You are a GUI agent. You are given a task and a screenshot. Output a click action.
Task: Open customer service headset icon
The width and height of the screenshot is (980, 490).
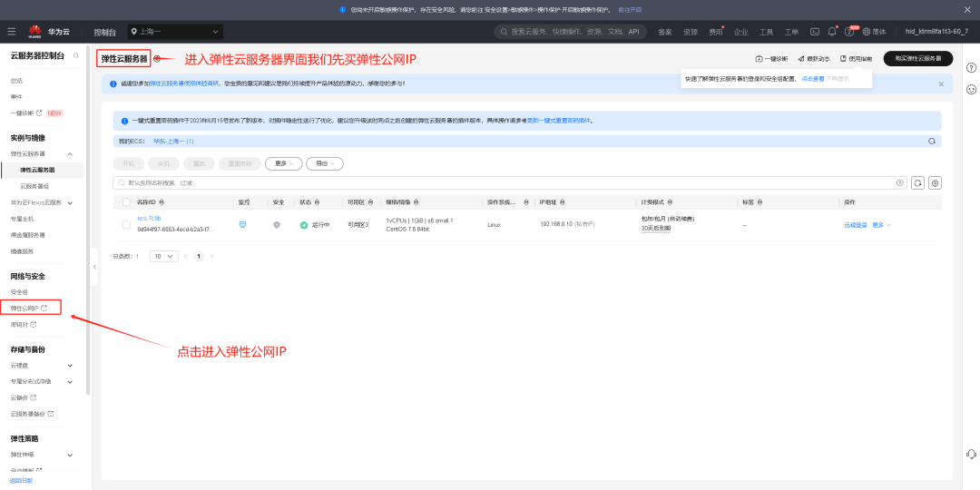coord(971,454)
